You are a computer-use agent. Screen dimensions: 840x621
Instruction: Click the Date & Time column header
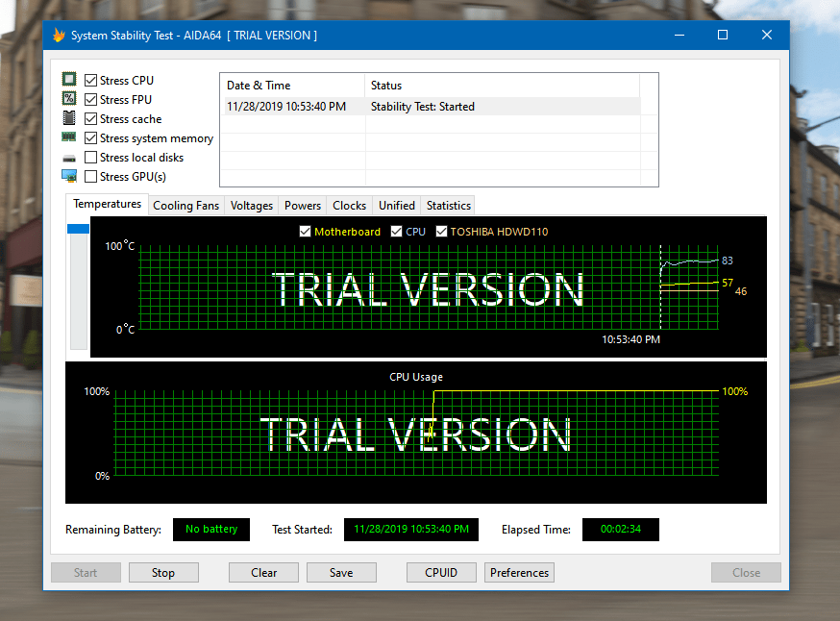pos(292,86)
